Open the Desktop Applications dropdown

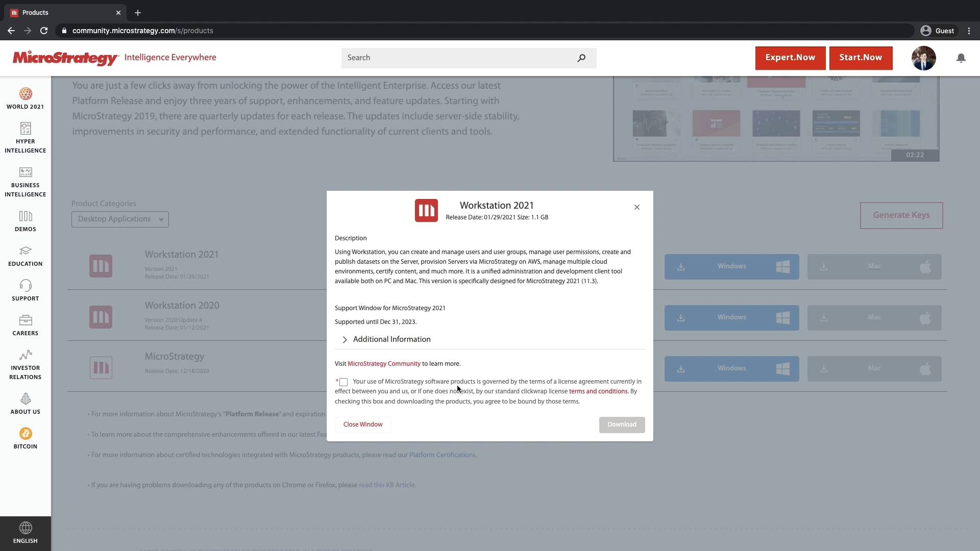coord(119,219)
